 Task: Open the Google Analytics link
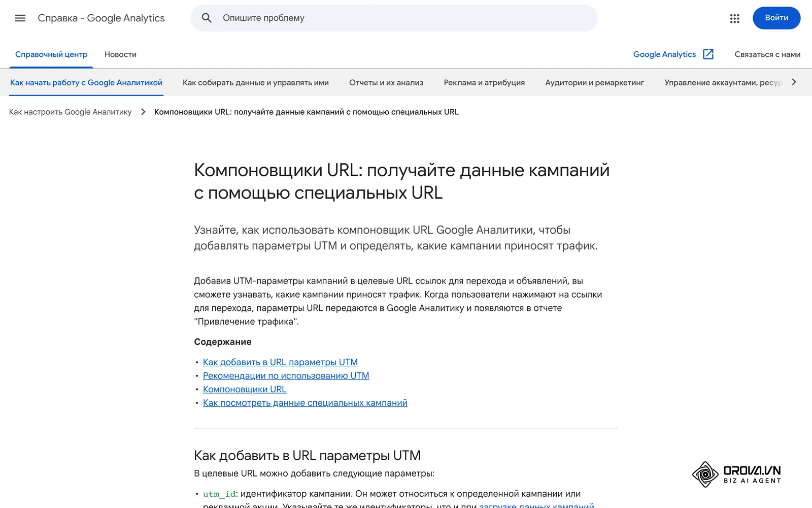click(664, 54)
